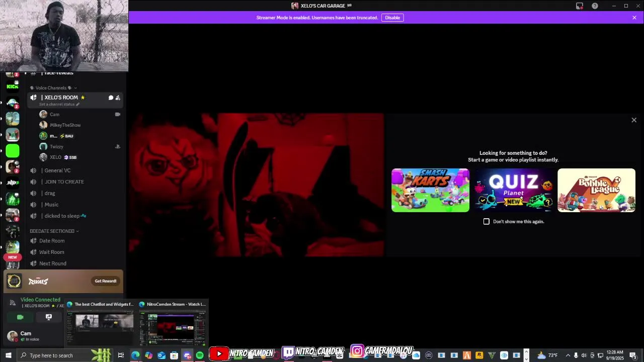The width and height of the screenshot is (644, 362).
Task: Close the activities suggestion panel
Action: point(634,120)
